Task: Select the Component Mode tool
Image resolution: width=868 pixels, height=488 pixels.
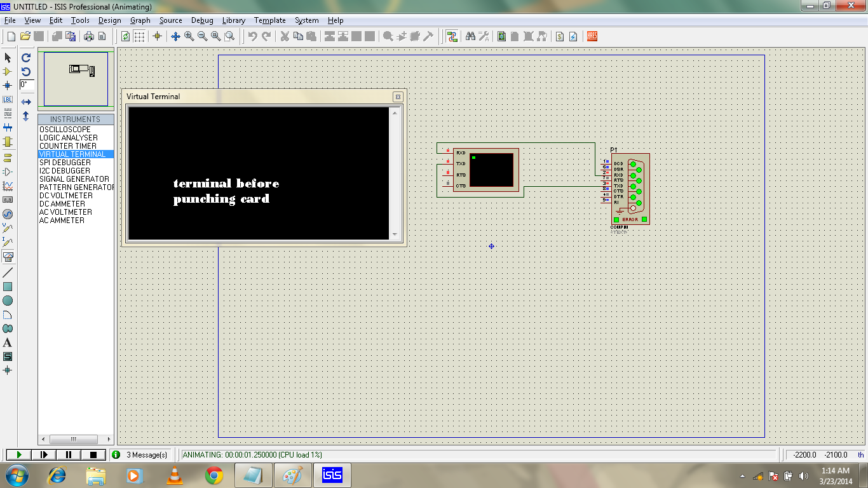Action: click(8, 72)
